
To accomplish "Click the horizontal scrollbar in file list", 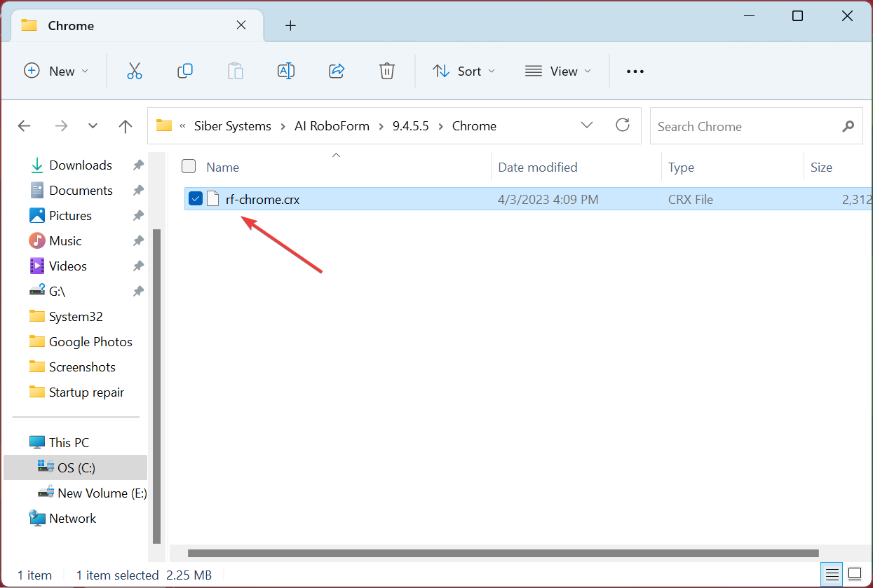I will click(503, 553).
